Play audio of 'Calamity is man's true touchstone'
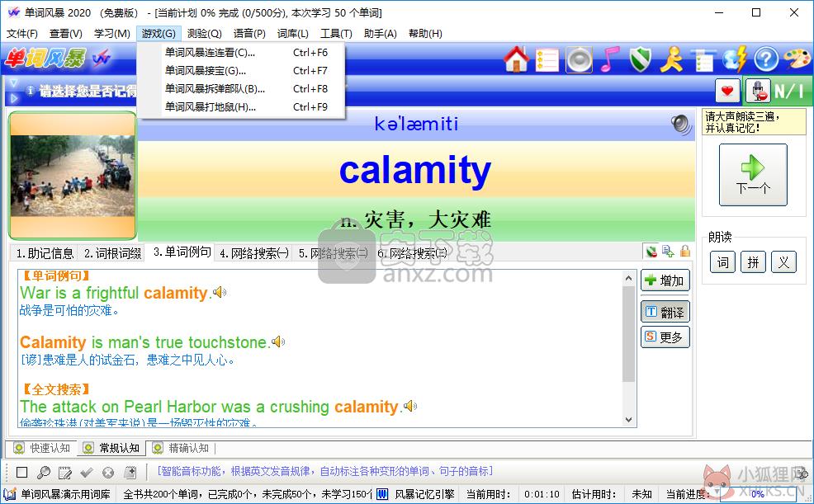Screen dimensions: 814x504 [279, 341]
